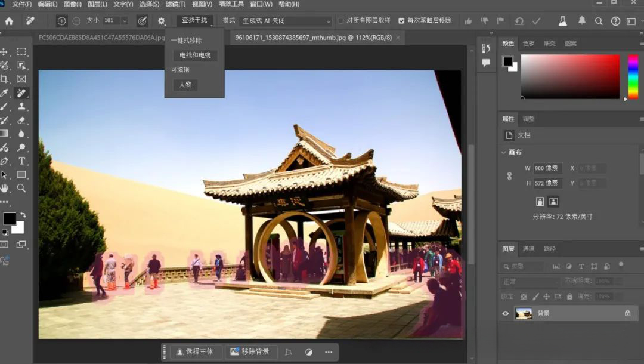Toggle the W/H link chain icon
Screen dimensions: 644x364
click(509, 176)
